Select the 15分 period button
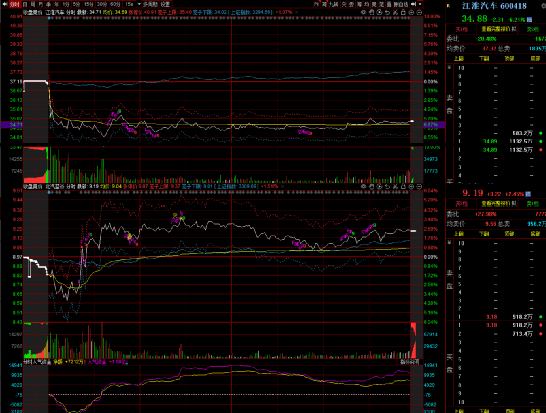Viewport: 546px width, 413px height. [88, 4]
